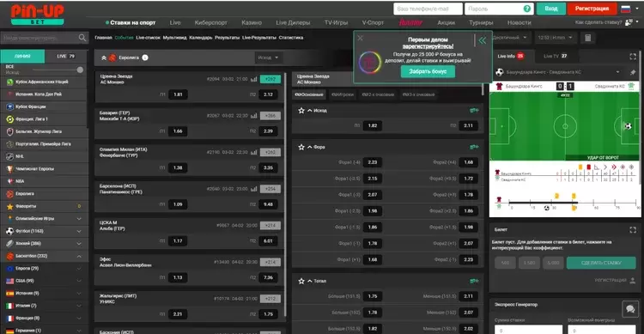Click the NBA icon in sidebar

click(x=9, y=181)
